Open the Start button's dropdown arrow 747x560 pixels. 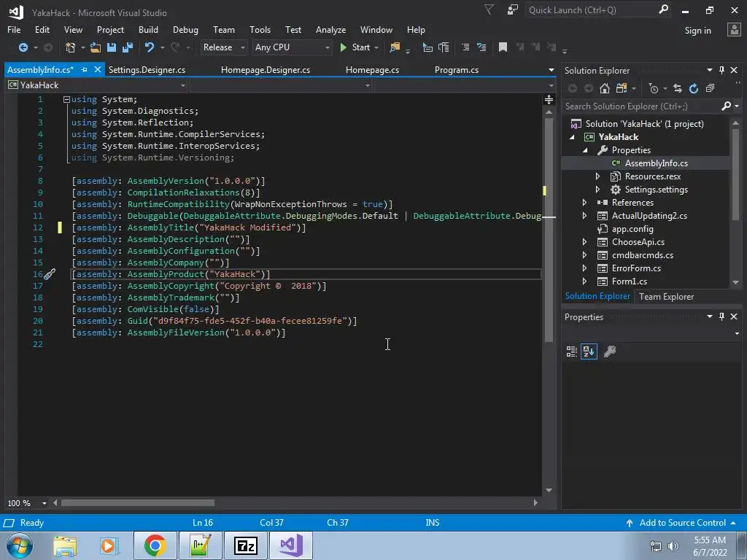coord(376,47)
